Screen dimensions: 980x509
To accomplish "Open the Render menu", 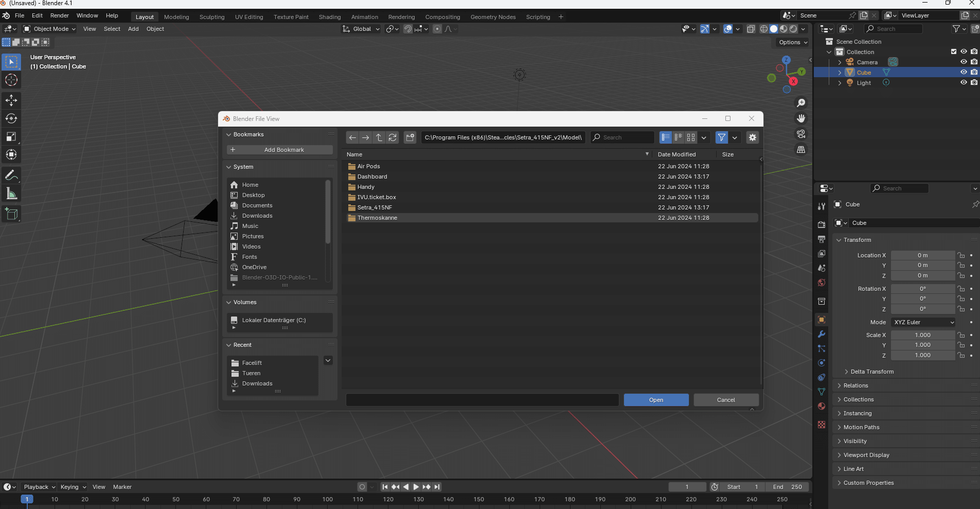I will (59, 15).
